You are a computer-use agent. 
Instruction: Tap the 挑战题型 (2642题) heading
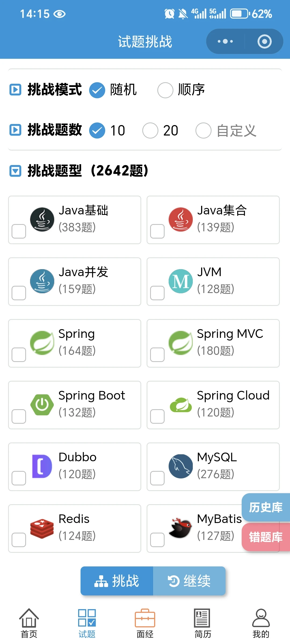click(x=88, y=171)
